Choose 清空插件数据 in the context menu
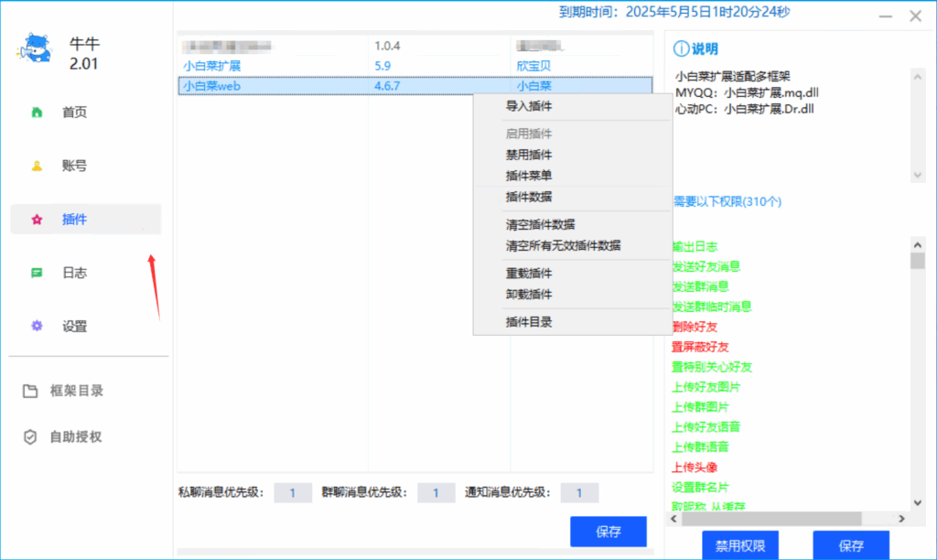 coord(540,225)
